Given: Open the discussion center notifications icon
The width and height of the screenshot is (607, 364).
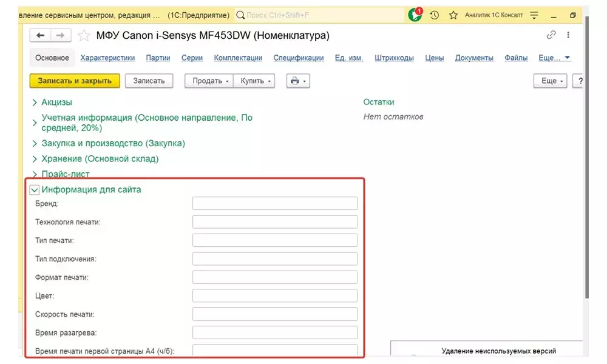Looking at the screenshot, I should pos(415,14).
